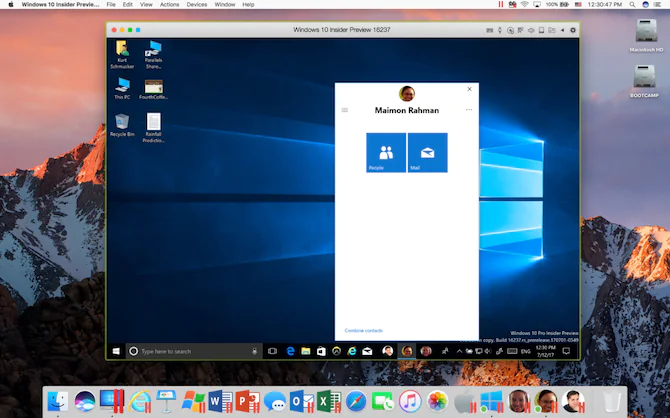Screen dimensions: 670x418
Task: Open Safari from the Dock
Action: (356, 402)
